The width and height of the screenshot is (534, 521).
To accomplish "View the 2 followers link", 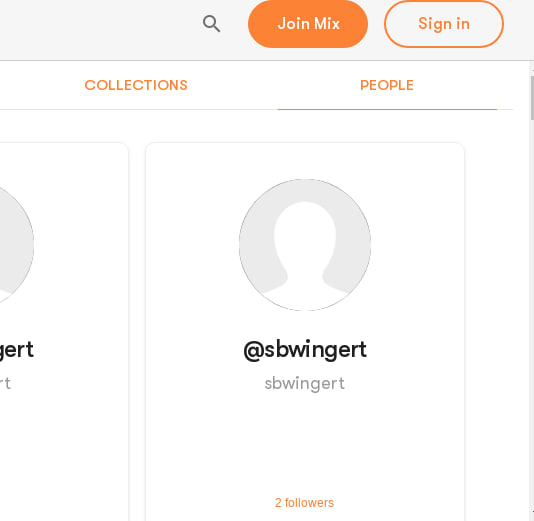I will (304, 503).
